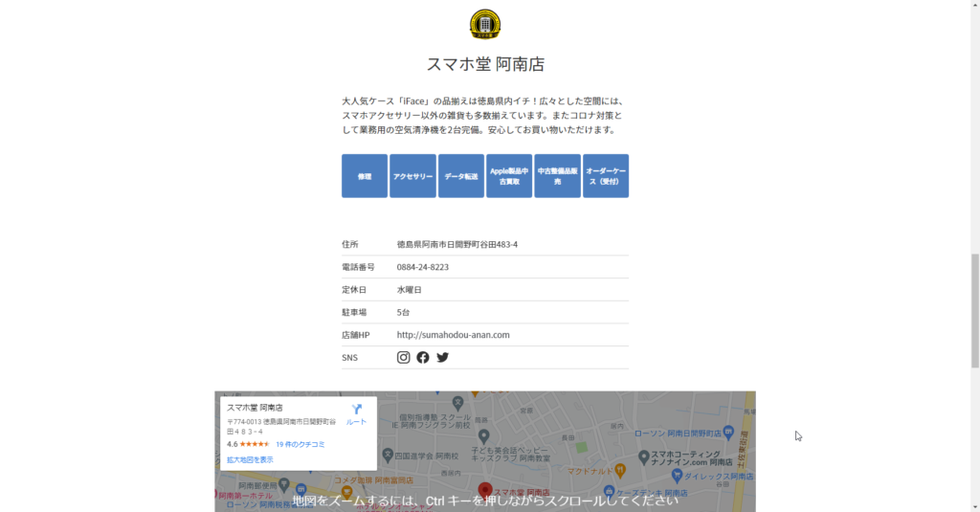Click the address 徳島県阿南市日開野町谷田483-4
980x512 pixels.
click(x=457, y=244)
